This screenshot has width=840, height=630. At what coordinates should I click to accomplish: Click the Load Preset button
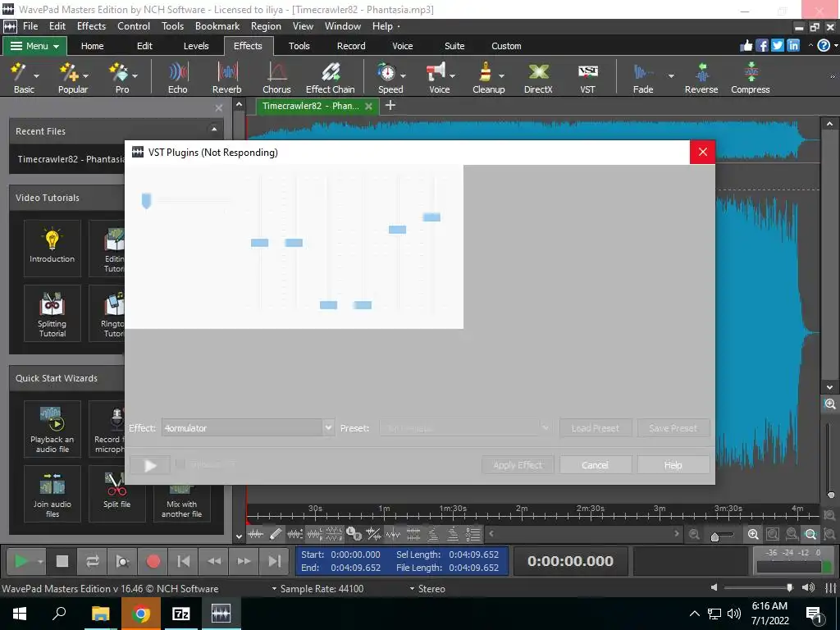pos(596,428)
